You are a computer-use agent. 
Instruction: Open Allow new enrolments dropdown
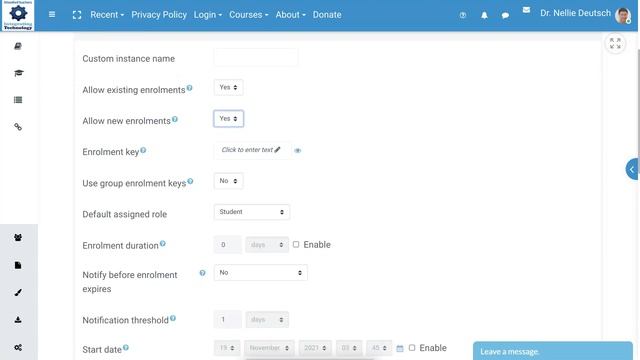tap(229, 119)
